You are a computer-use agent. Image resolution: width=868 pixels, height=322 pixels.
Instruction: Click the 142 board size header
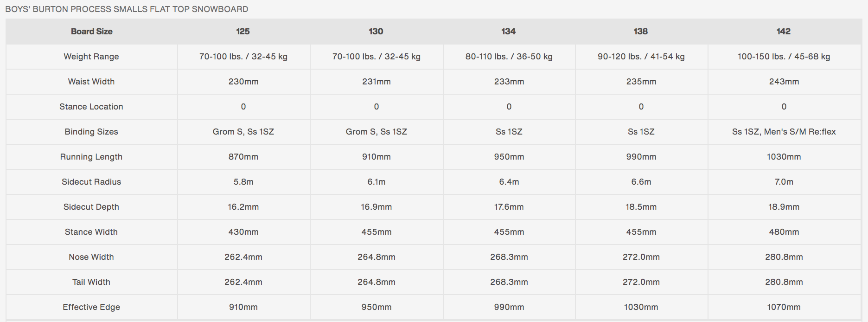(783, 32)
